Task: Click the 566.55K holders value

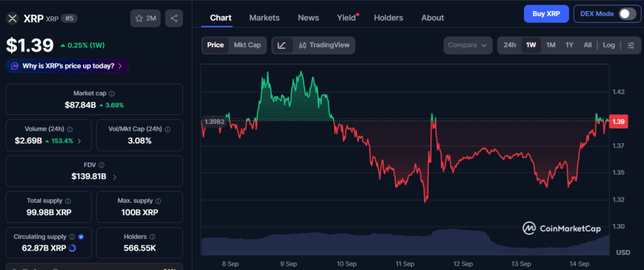Action: pyautogui.click(x=140, y=248)
